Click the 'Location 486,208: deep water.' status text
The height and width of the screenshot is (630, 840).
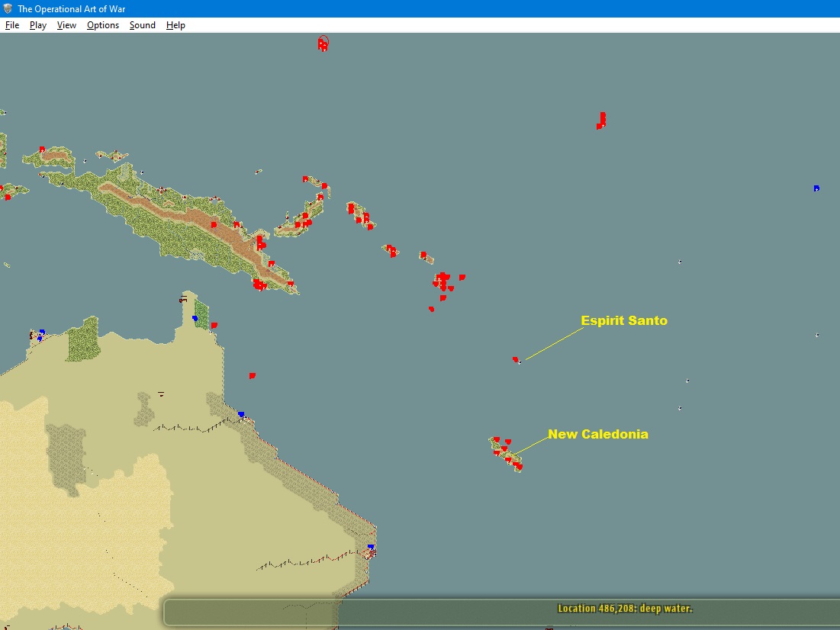(x=625, y=608)
